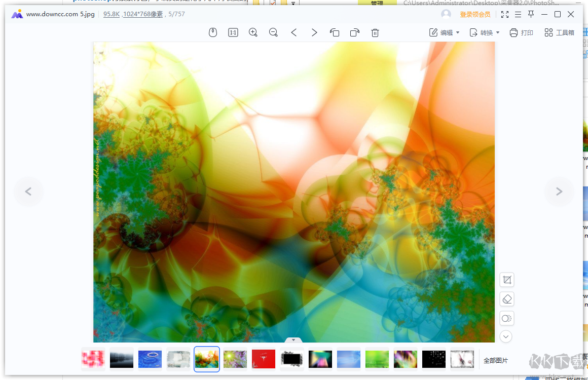This screenshot has height=380, width=588.
Task: Open the 转换 convert dropdown
Action: (x=485, y=32)
